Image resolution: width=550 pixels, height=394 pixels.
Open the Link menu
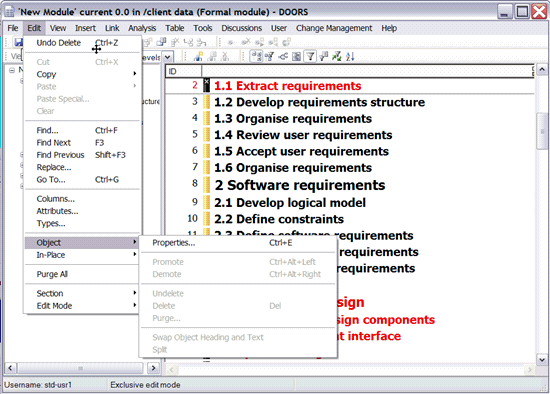pyautogui.click(x=112, y=28)
